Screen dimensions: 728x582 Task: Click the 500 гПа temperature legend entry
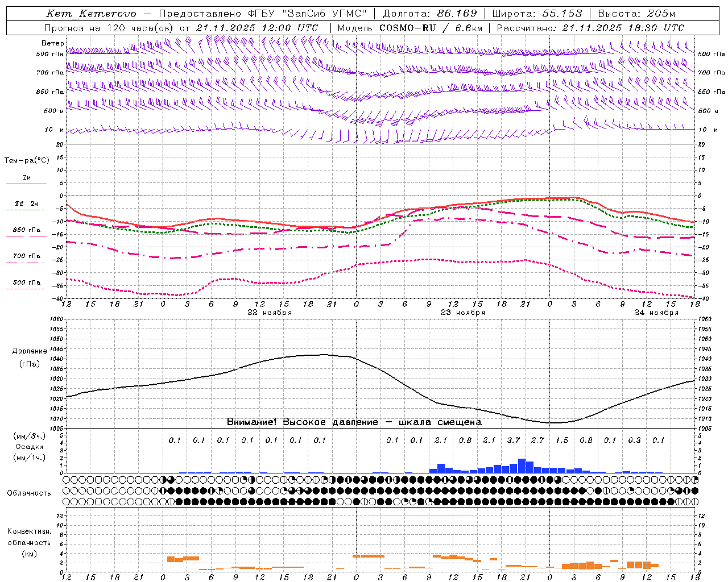point(27,282)
